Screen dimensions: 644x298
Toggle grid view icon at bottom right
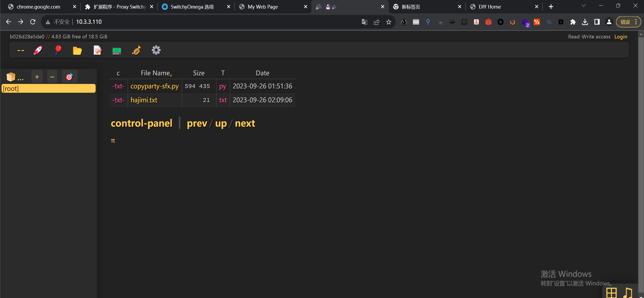pyautogui.click(x=611, y=293)
